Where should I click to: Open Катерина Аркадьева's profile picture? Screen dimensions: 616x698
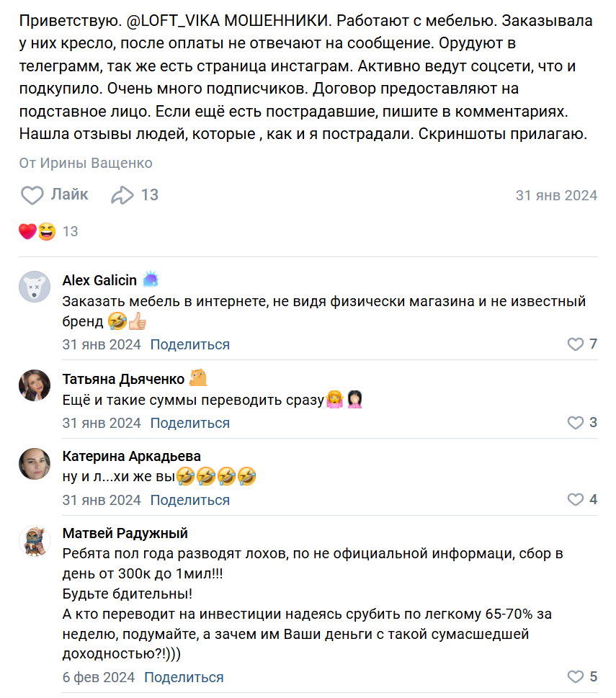pos(35,464)
